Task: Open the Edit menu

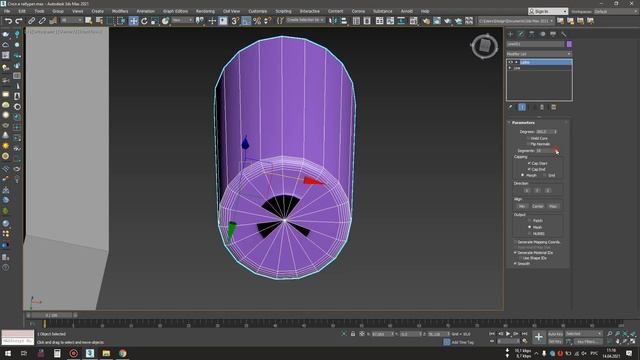Action: click(x=22, y=11)
